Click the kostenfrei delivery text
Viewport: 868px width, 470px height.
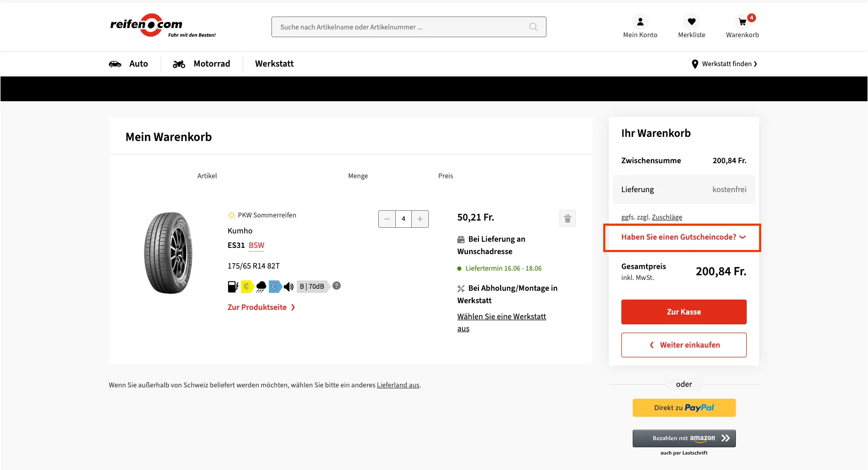click(x=729, y=190)
